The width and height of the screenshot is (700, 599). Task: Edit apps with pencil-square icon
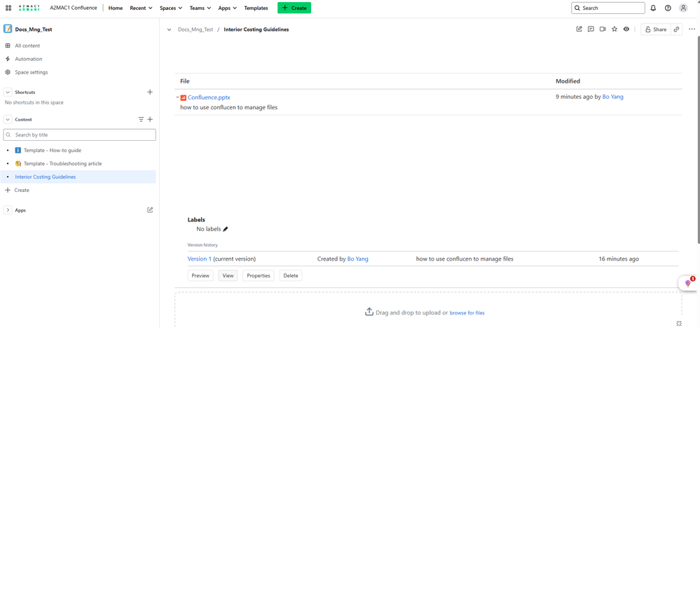150,209
